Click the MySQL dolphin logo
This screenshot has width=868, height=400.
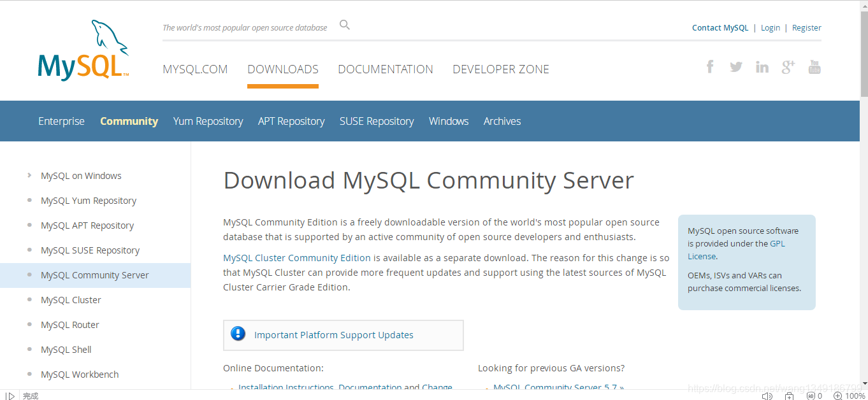click(x=83, y=50)
